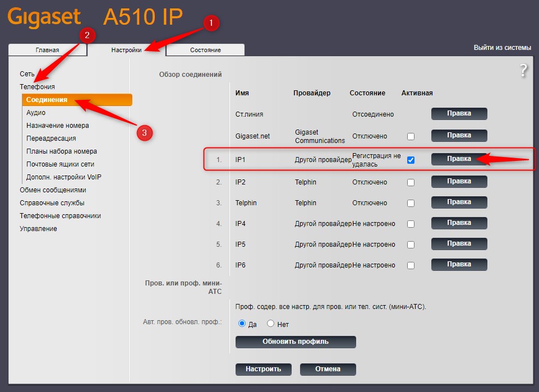The image size is (539, 392).
Task: Toggle Active checkbox for Gigaset.net
Action: pyautogui.click(x=411, y=136)
